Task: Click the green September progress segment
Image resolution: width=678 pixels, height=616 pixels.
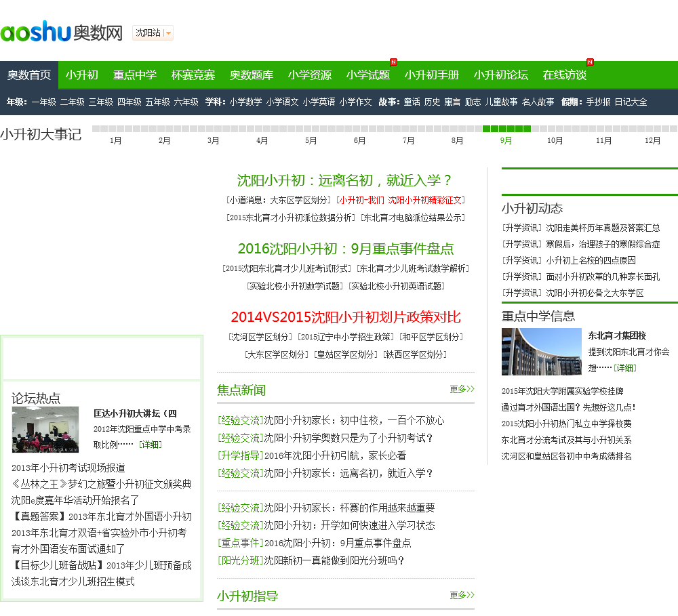Action: point(506,129)
